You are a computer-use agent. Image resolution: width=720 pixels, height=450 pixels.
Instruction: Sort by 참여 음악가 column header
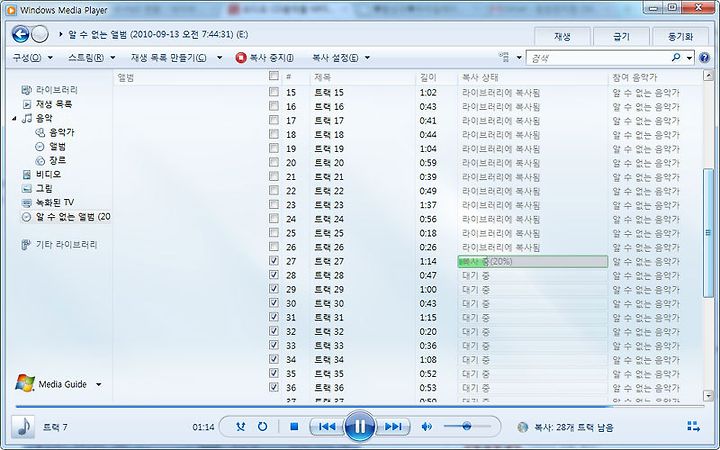coord(655,77)
